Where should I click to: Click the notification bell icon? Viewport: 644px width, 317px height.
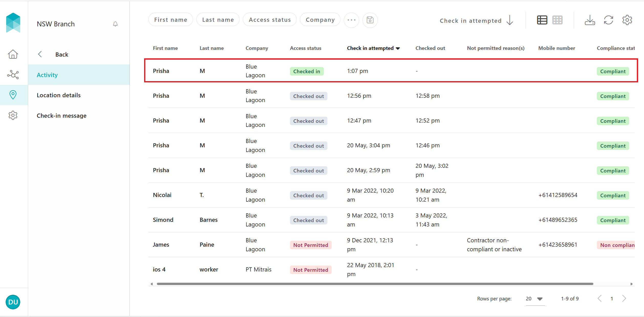click(x=115, y=24)
